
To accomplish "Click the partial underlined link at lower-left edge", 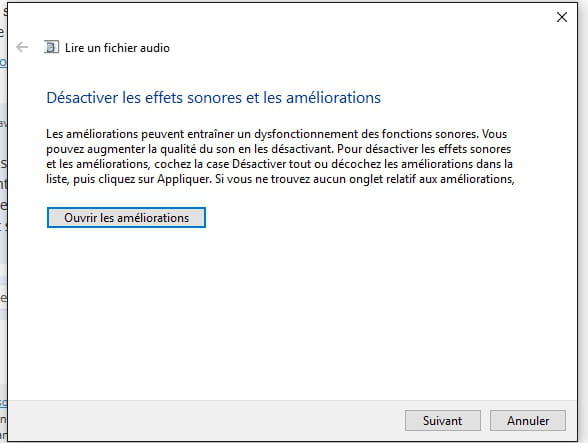I will point(3,403).
